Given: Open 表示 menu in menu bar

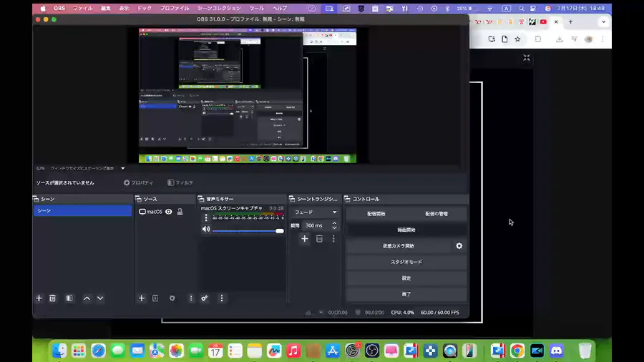Looking at the screenshot, I should (124, 8).
